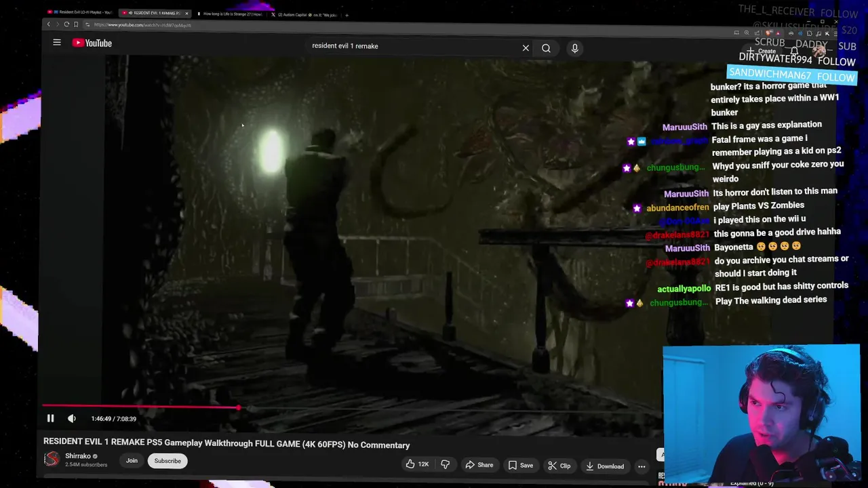Open a new browser tab with plus
Viewport: 868px width, 488px height.
coord(347,15)
